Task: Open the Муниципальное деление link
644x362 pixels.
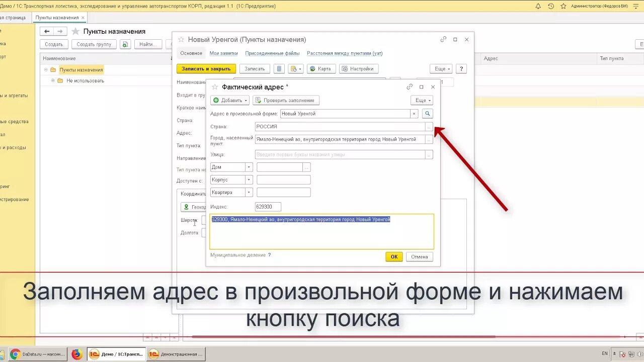Action: click(x=238, y=255)
